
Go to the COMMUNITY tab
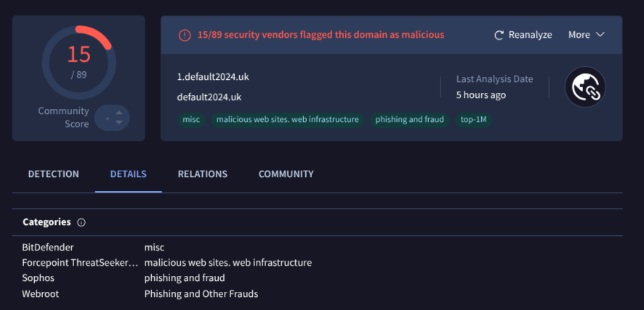pos(286,174)
